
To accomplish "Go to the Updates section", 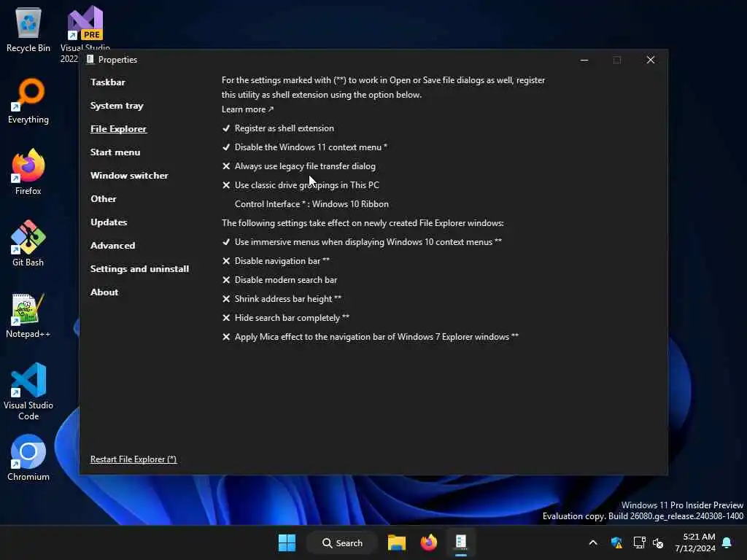I will pyautogui.click(x=109, y=222).
